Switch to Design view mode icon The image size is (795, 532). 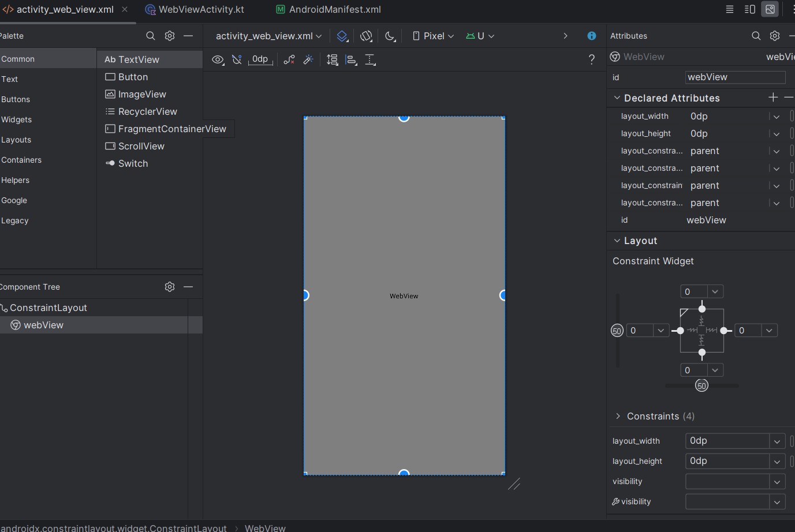point(770,9)
